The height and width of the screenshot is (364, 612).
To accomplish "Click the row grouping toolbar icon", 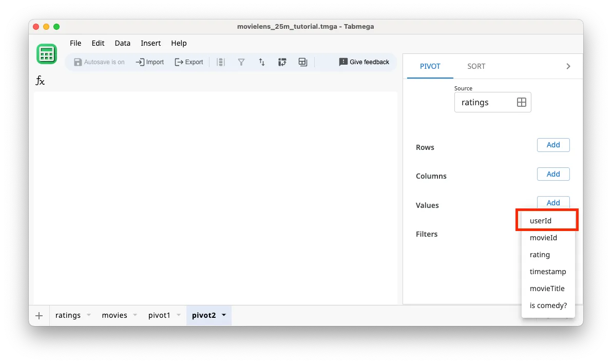I will click(x=221, y=62).
